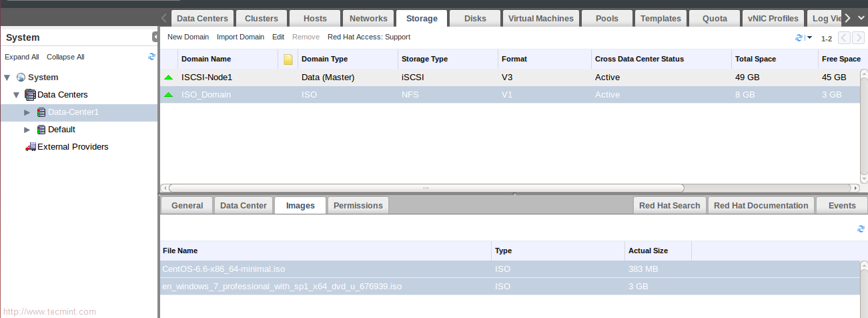Screen dimensions: 868x318
Task: Select the CentOS-6.6-x86_64-minimal.iso image row
Action: tap(224, 269)
